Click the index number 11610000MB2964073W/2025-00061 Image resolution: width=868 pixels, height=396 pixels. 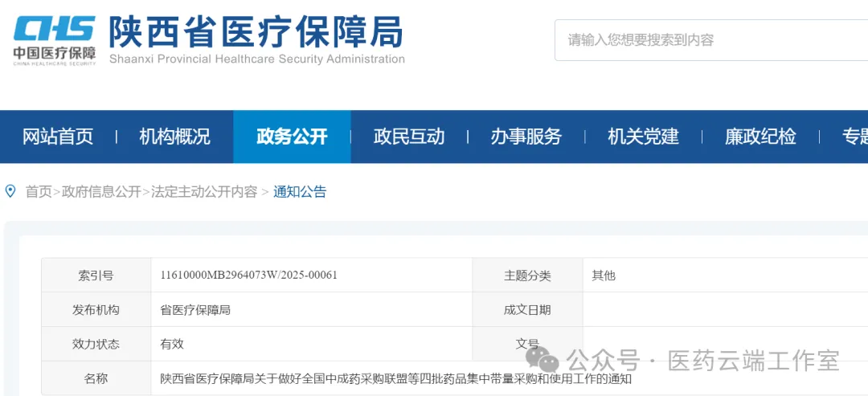click(x=249, y=276)
